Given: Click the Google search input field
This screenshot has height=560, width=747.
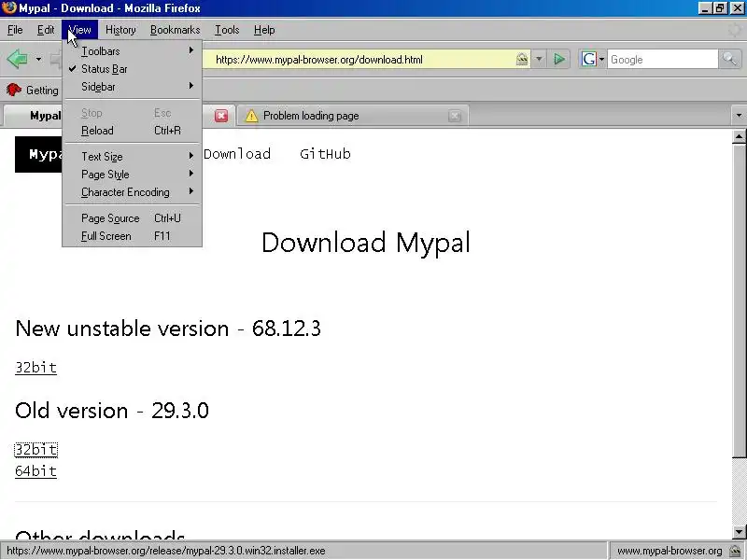Looking at the screenshot, I should click(x=662, y=60).
